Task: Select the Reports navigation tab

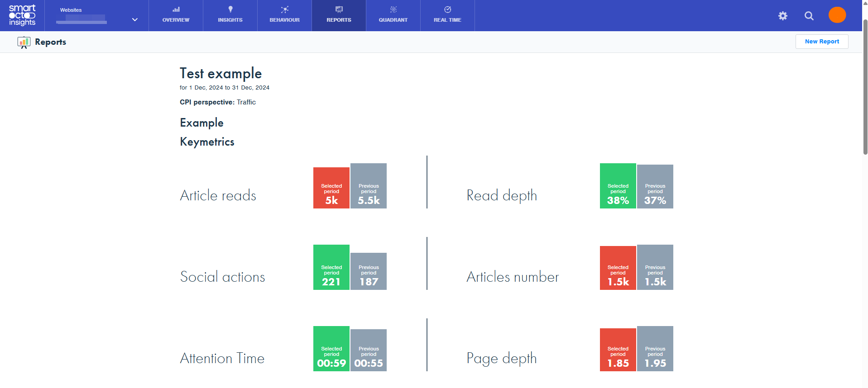Action: [x=339, y=15]
